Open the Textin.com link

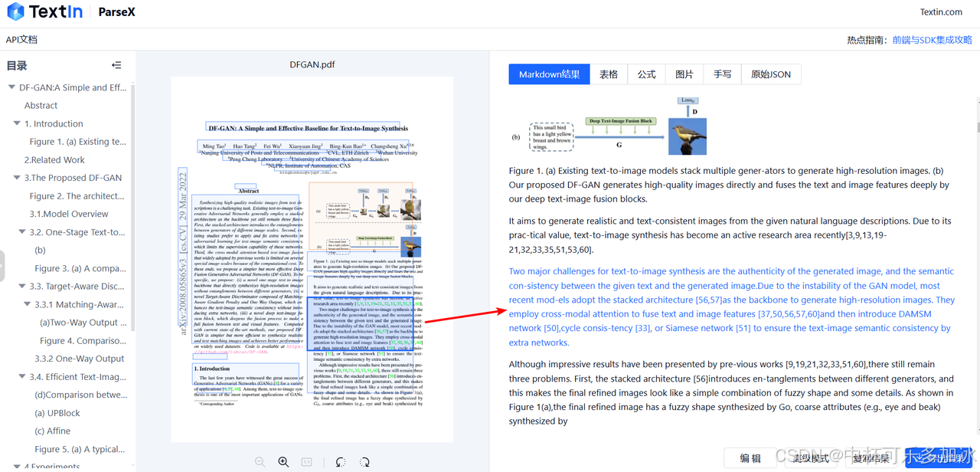(x=941, y=11)
